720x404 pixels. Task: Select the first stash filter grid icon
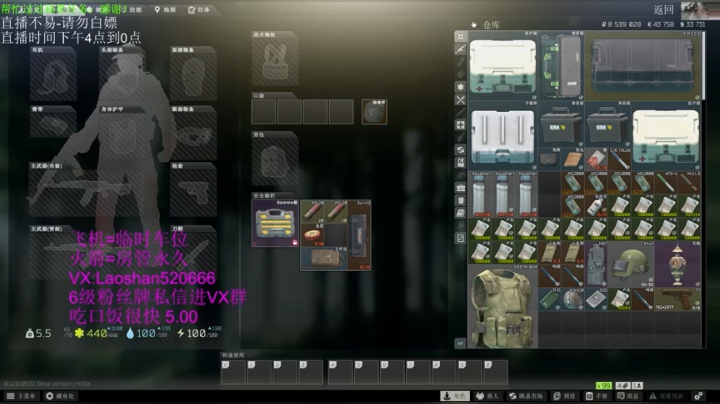460,36
